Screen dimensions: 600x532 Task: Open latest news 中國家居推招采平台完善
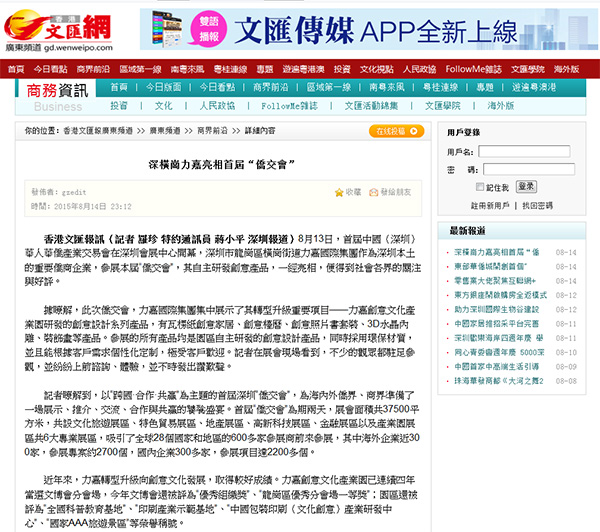(x=496, y=324)
